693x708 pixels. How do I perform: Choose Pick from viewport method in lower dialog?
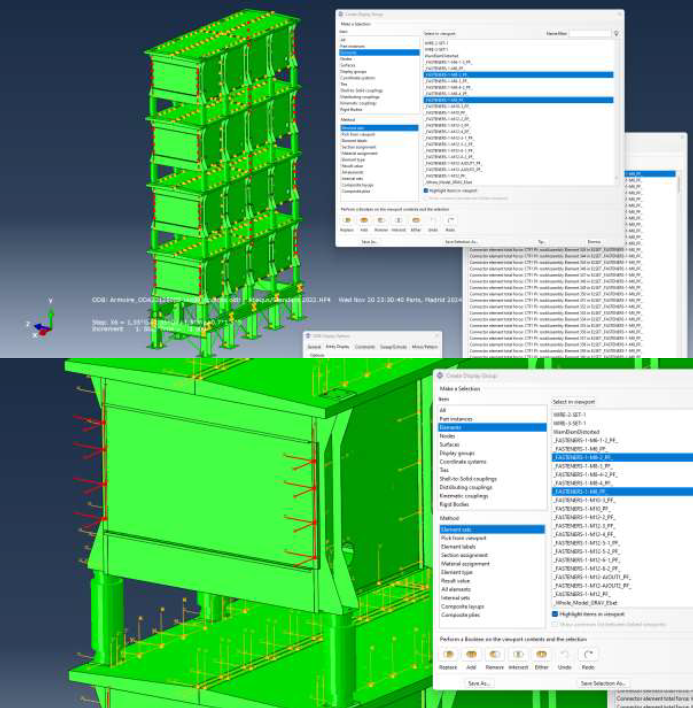click(461, 538)
